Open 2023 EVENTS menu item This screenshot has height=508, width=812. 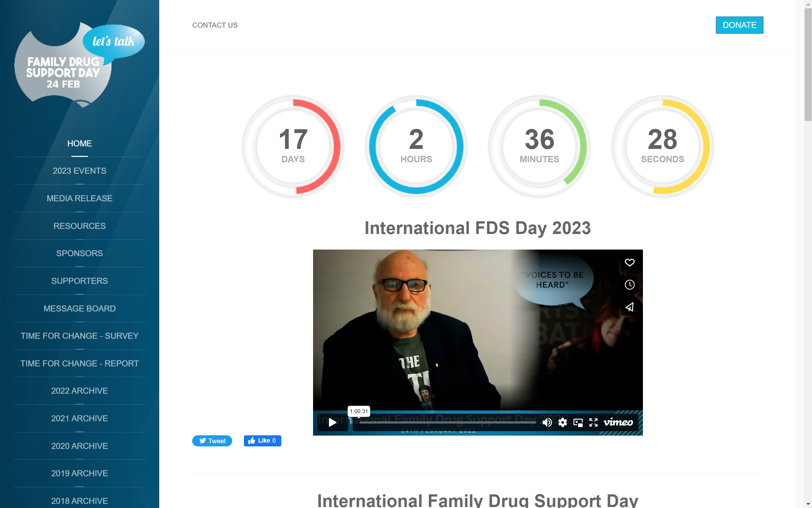pyautogui.click(x=80, y=171)
